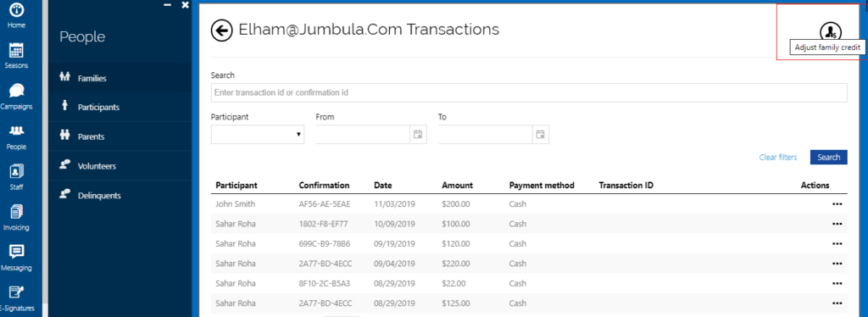This screenshot has height=317, width=868.
Task: Click the Amount column header
Action: 457,186
